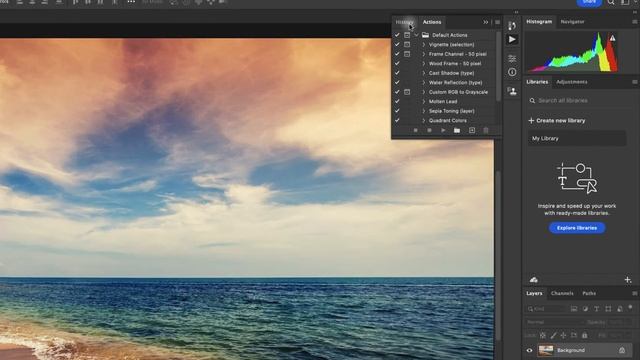Click Create new library

(557, 120)
